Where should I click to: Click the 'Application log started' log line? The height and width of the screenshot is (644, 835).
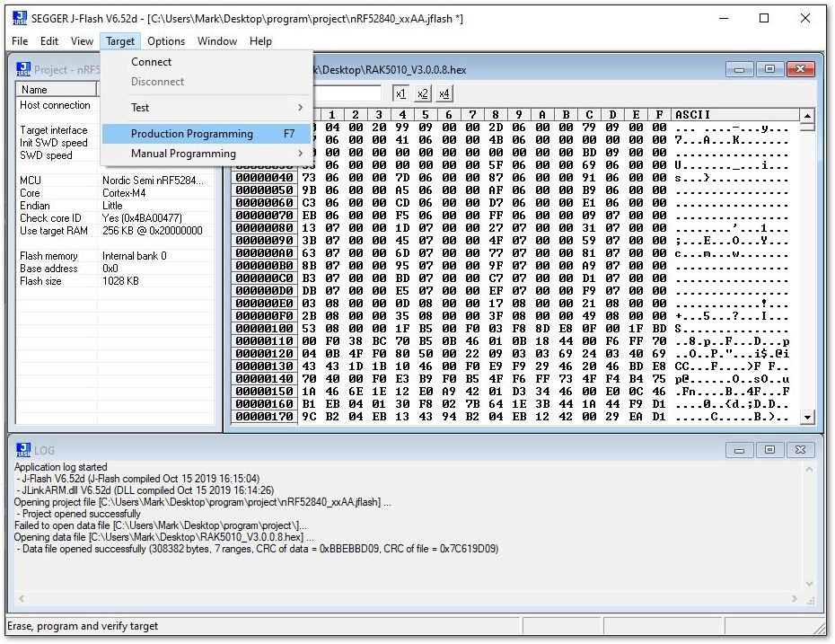[61, 467]
